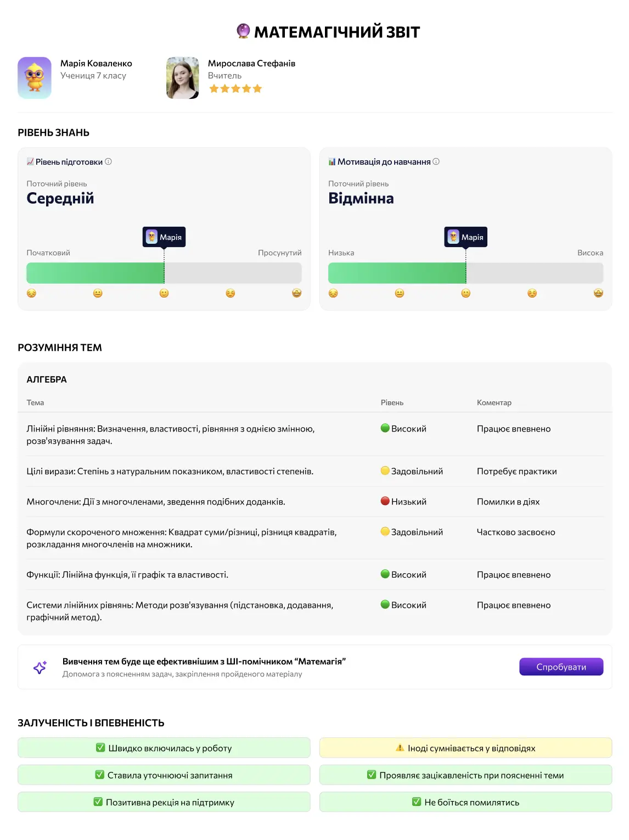Screen dimensions: 629x840
Task: Click the Марія marker on the motivation scale
Action: [x=465, y=237]
